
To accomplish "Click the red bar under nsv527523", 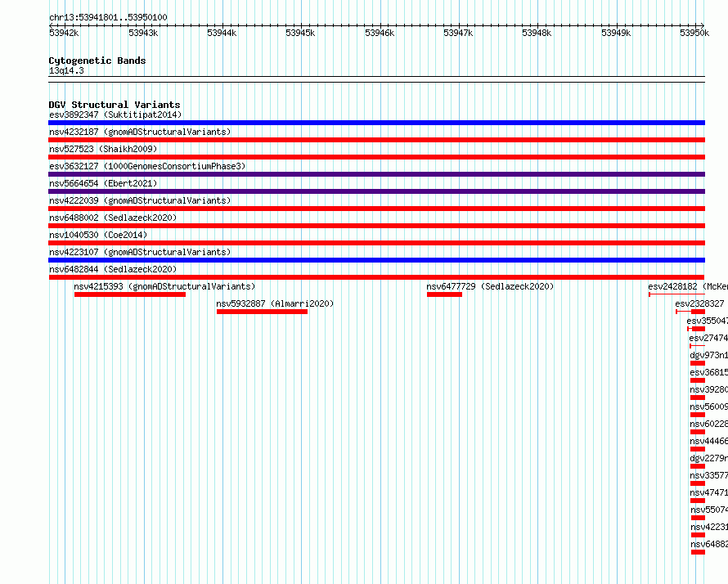I will pyautogui.click(x=376, y=157).
